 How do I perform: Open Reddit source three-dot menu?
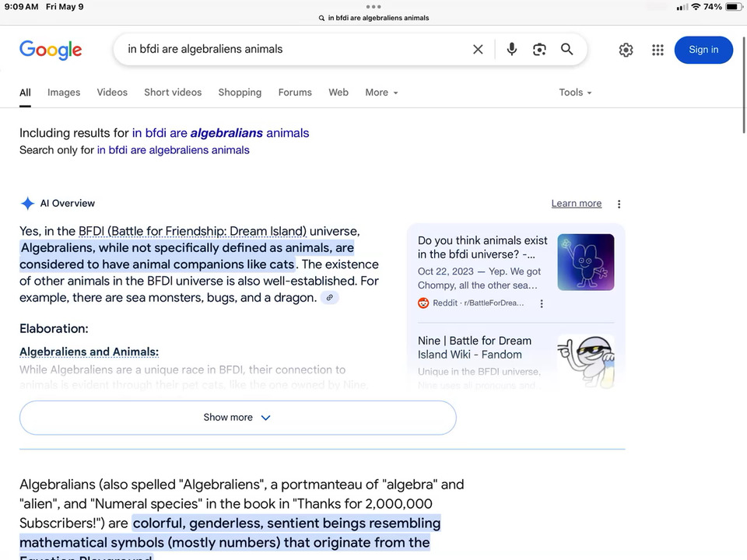542,303
